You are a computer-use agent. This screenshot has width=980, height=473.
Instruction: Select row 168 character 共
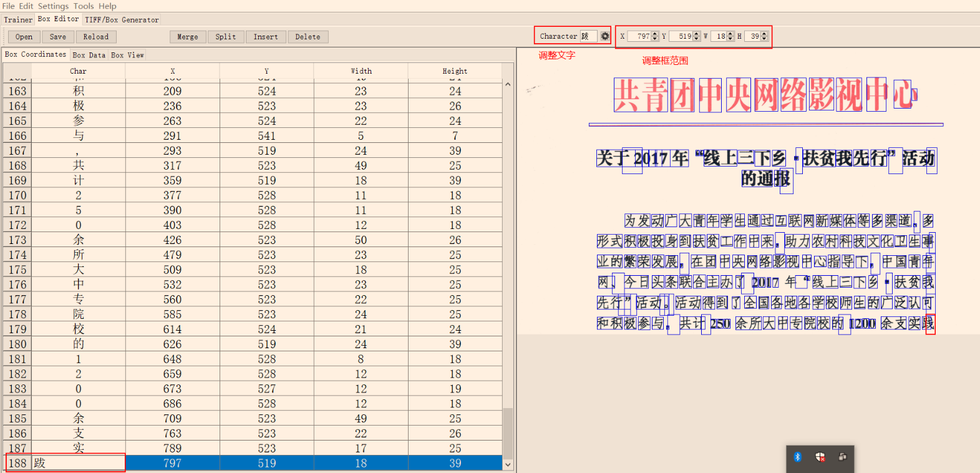pos(79,165)
